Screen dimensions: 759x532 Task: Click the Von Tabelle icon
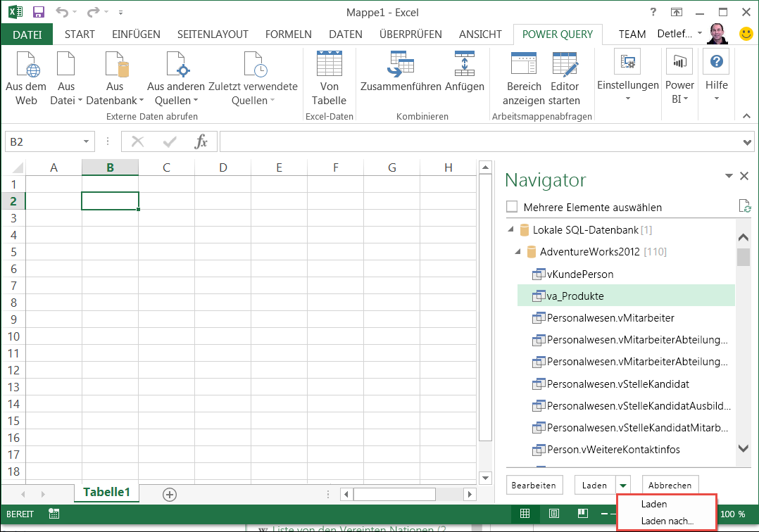tap(330, 63)
